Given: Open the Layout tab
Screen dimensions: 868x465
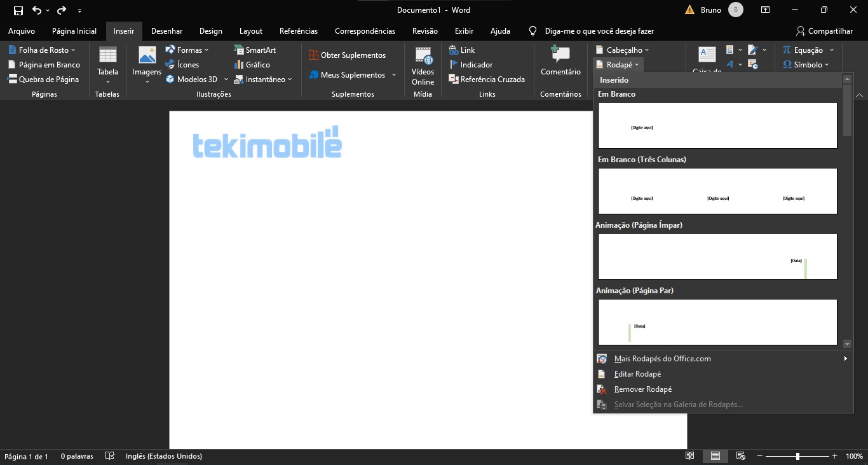Looking at the screenshot, I should (x=251, y=31).
